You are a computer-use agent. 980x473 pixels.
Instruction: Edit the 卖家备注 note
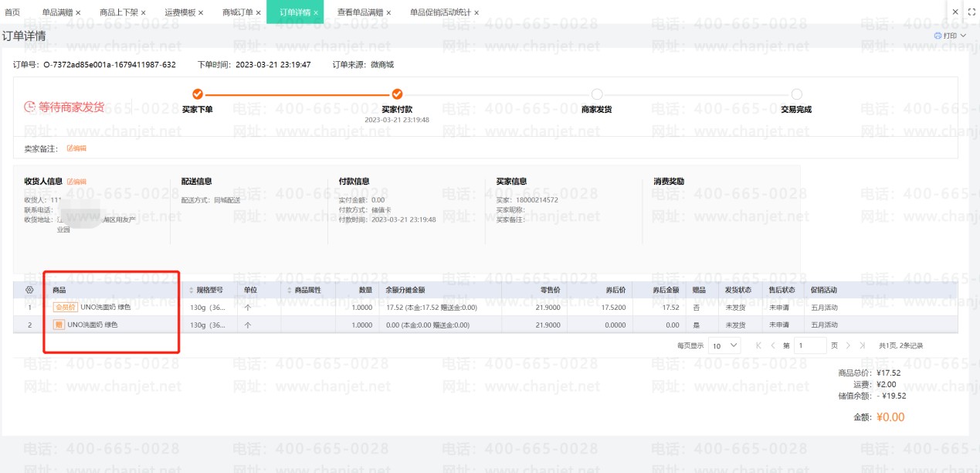[76, 148]
